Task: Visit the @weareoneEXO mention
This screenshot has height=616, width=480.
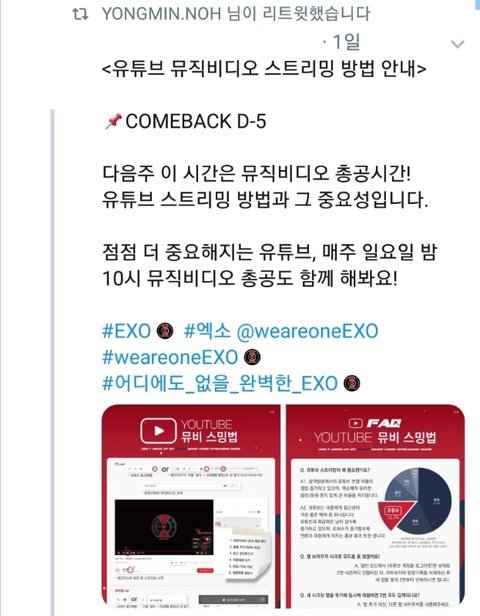Action: click(307, 331)
